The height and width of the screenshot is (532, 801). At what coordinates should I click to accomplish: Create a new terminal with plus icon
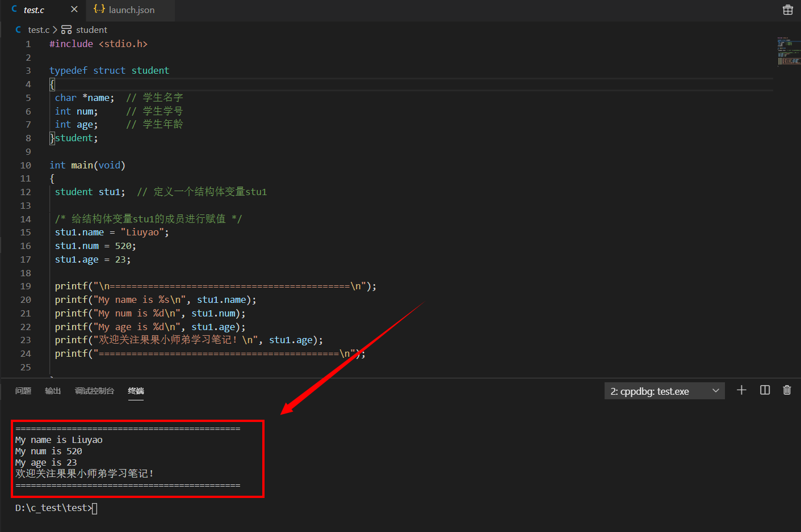pyautogui.click(x=741, y=390)
